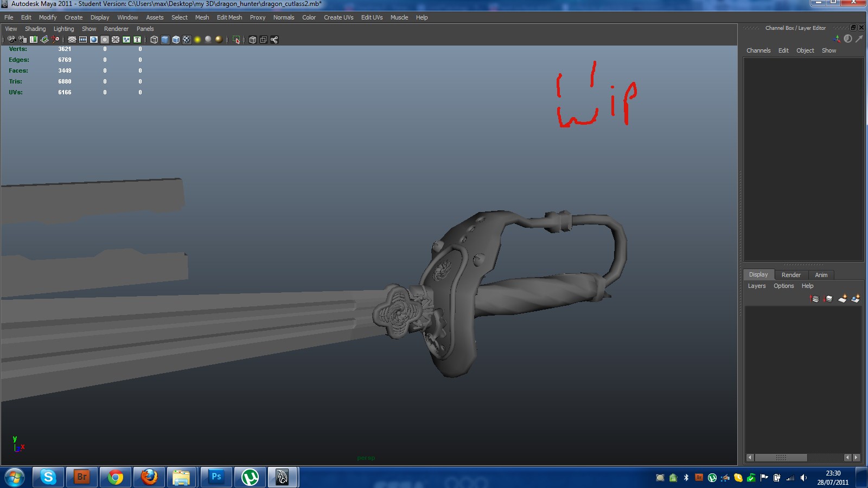Image resolution: width=868 pixels, height=488 pixels.
Task: Click the Shadows grey sphere icon
Action: pyautogui.click(x=208, y=40)
